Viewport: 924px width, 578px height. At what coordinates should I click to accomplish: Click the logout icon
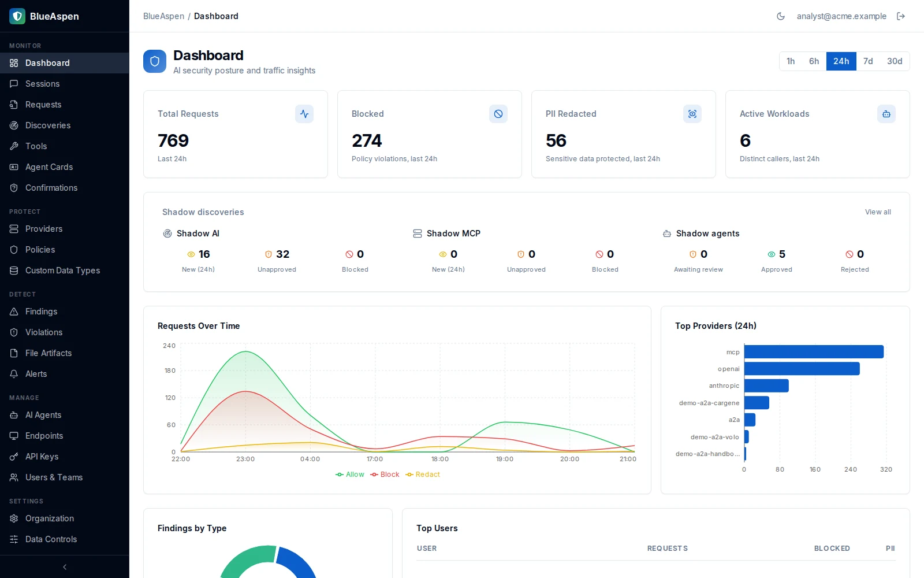click(x=901, y=16)
